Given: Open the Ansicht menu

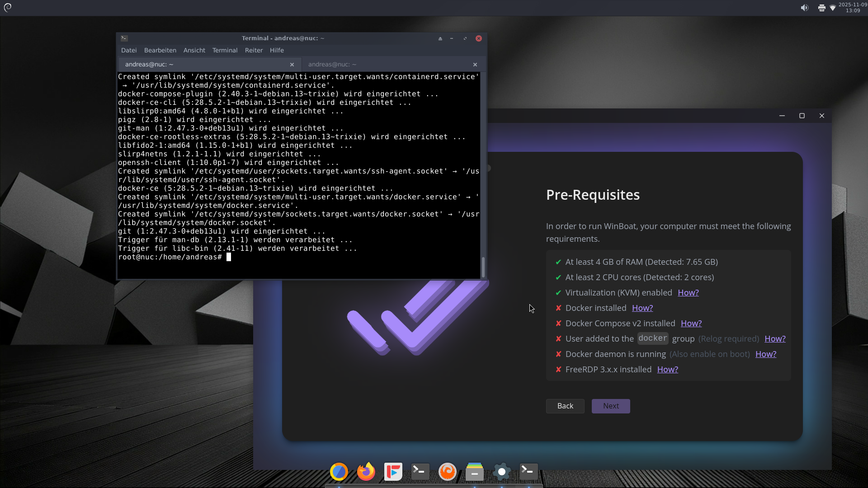Looking at the screenshot, I should [194, 50].
